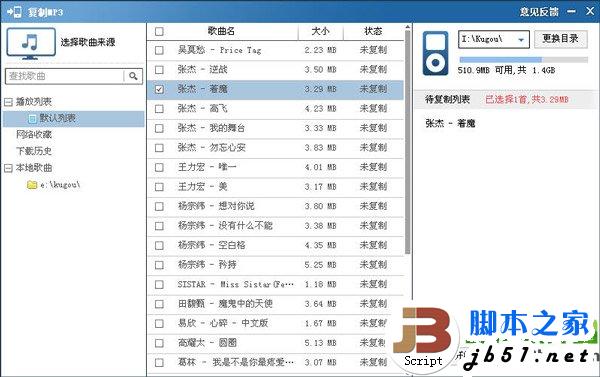Click the song list vertical scrollbar
Image resolution: width=600 pixels, height=377 pixels.
(x=408, y=142)
